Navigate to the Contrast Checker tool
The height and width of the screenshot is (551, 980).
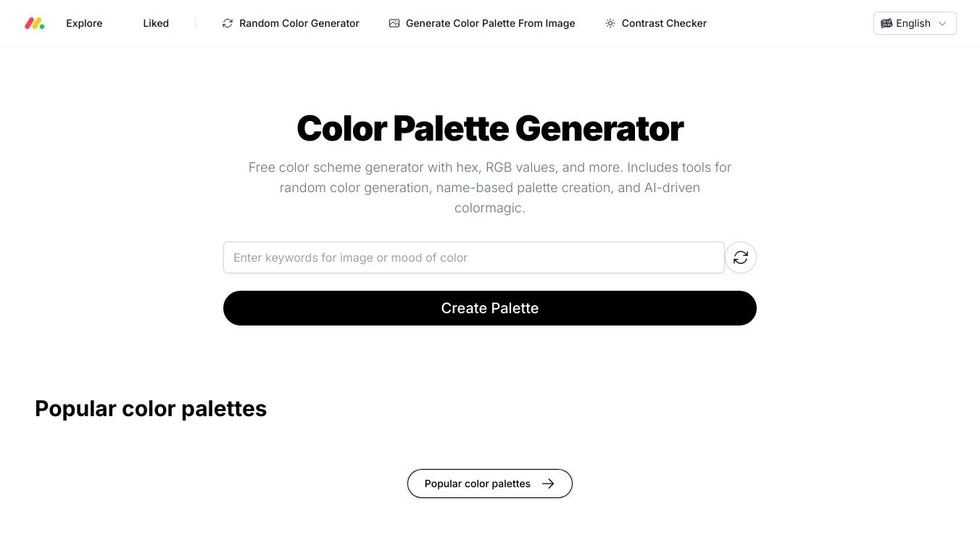(x=664, y=23)
